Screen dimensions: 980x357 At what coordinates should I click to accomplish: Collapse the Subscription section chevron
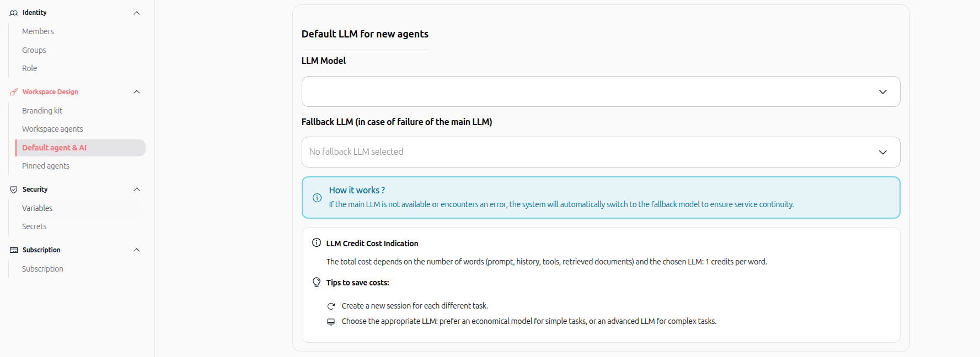(x=137, y=250)
